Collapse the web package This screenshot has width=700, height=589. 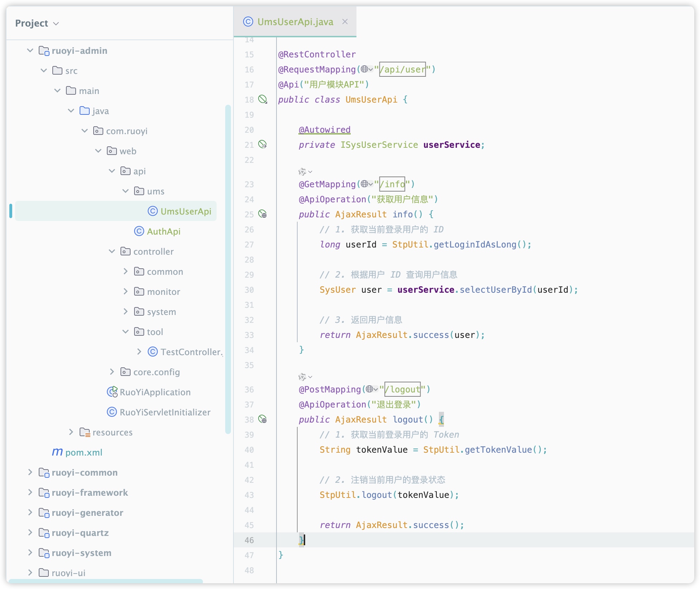click(98, 151)
